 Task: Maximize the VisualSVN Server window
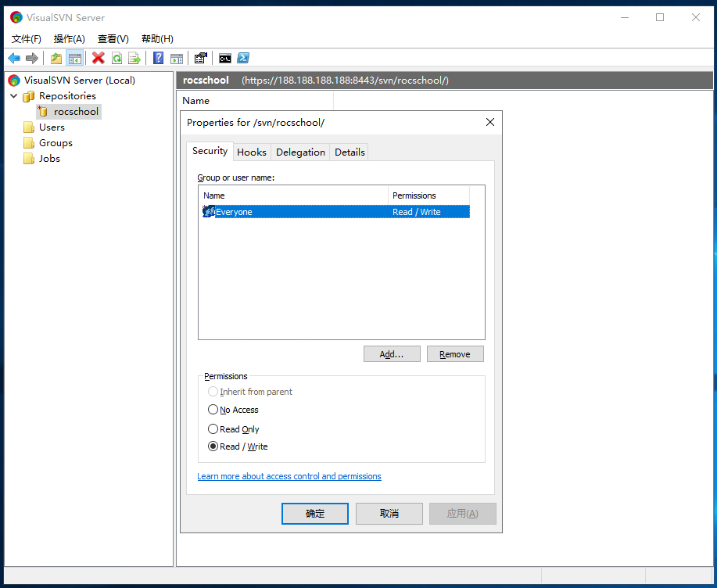660,17
